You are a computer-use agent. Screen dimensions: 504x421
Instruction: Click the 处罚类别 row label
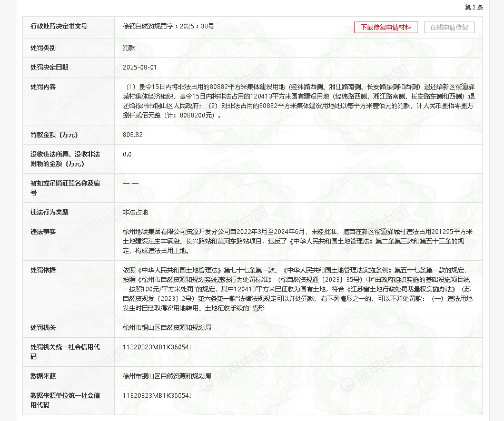click(43, 48)
